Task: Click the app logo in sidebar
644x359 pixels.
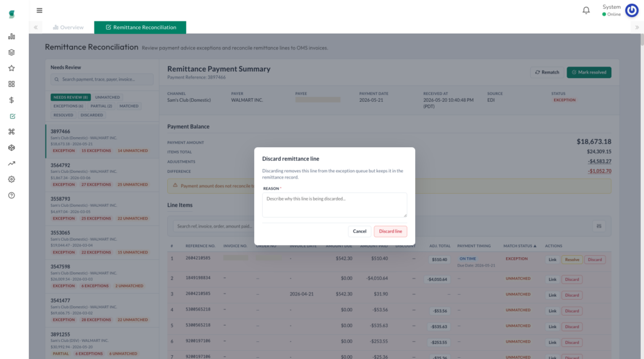Action: pos(11,14)
